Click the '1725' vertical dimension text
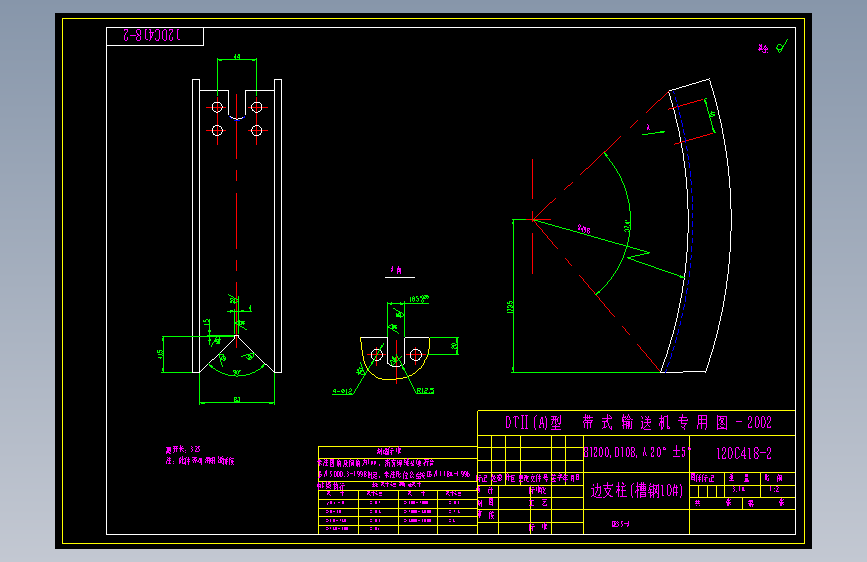This screenshot has width=867, height=562. [510, 307]
